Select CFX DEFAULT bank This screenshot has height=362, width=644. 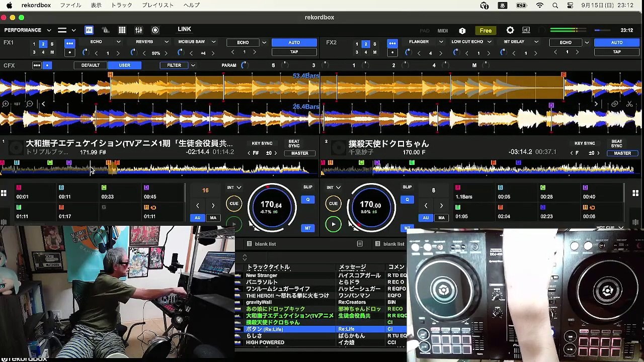click(x=91, y=65)
